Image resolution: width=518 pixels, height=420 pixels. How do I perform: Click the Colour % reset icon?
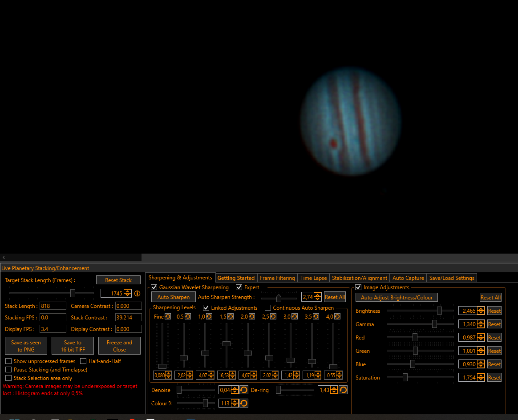[244, 403]
